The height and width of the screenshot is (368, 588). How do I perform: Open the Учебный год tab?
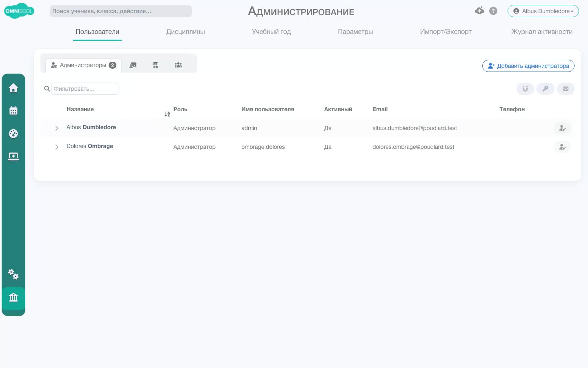click(272, 32)
